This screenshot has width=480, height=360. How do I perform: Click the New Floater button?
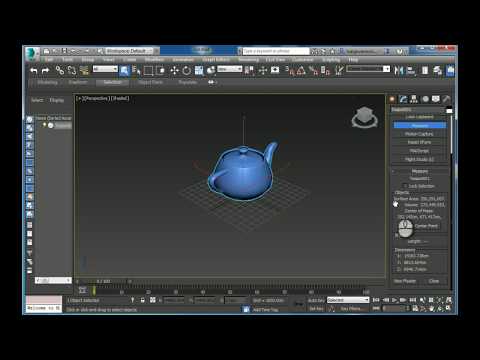point(405,281)
